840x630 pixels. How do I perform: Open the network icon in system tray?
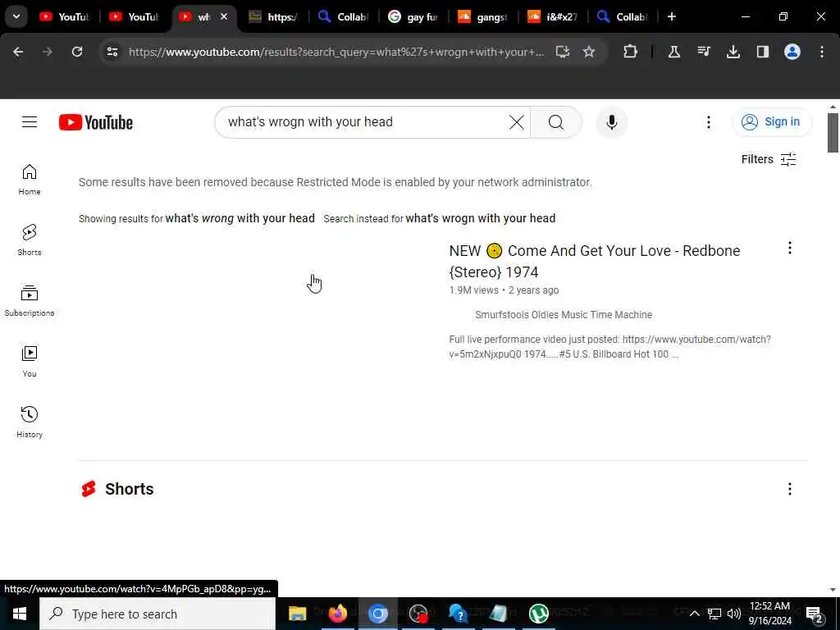point(714,614)
